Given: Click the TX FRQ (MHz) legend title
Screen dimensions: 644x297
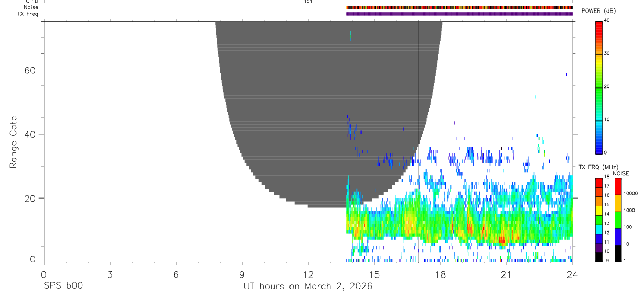Looking at the screenshot, I should pyautogui.click(x=598, y=167).
